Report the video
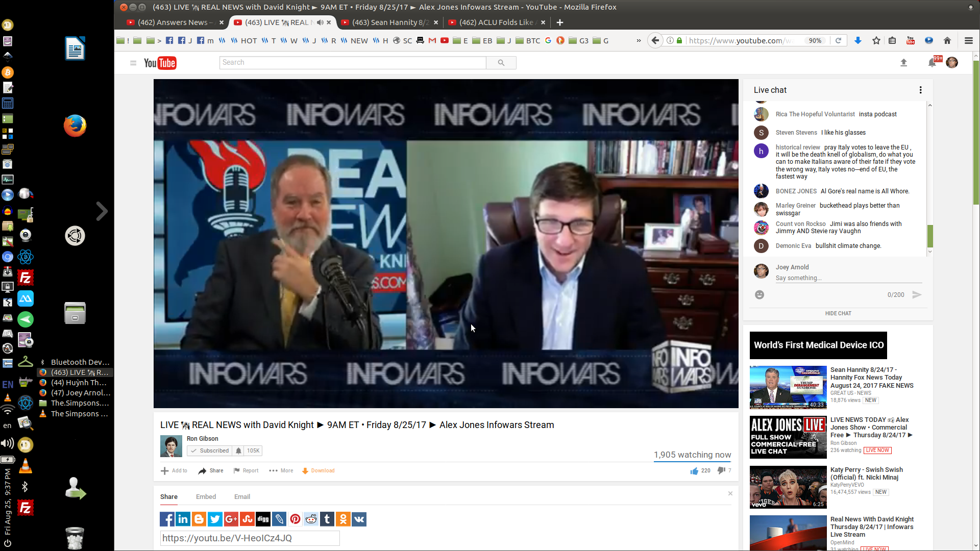 click(x=246, y=470)
